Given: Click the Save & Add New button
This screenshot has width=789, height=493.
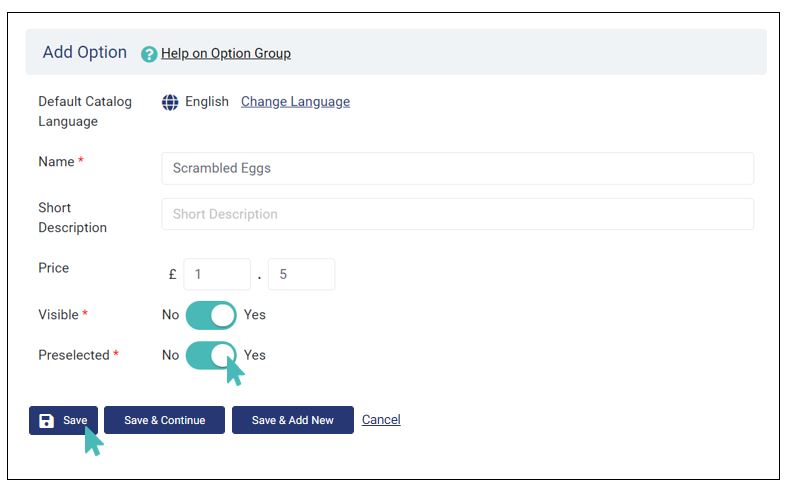Looking at the screenshot, I should pyautogui.click(x=293, y=420).
